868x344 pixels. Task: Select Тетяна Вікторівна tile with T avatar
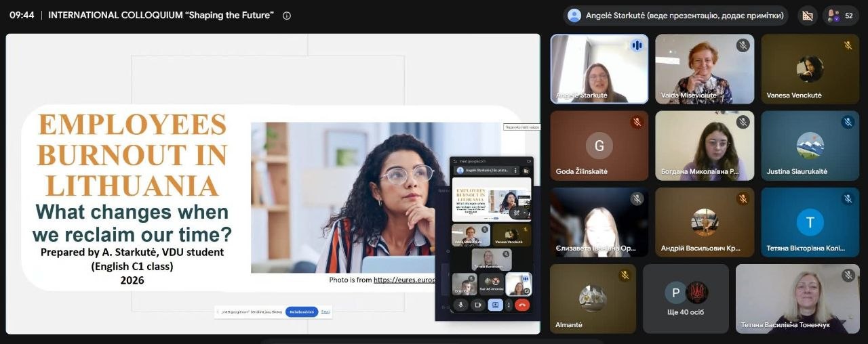point(810,222)
